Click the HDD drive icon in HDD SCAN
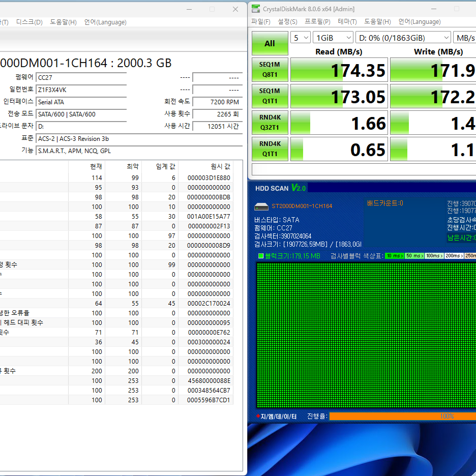Viewport: 476px width, 476px height. [261, 207]
